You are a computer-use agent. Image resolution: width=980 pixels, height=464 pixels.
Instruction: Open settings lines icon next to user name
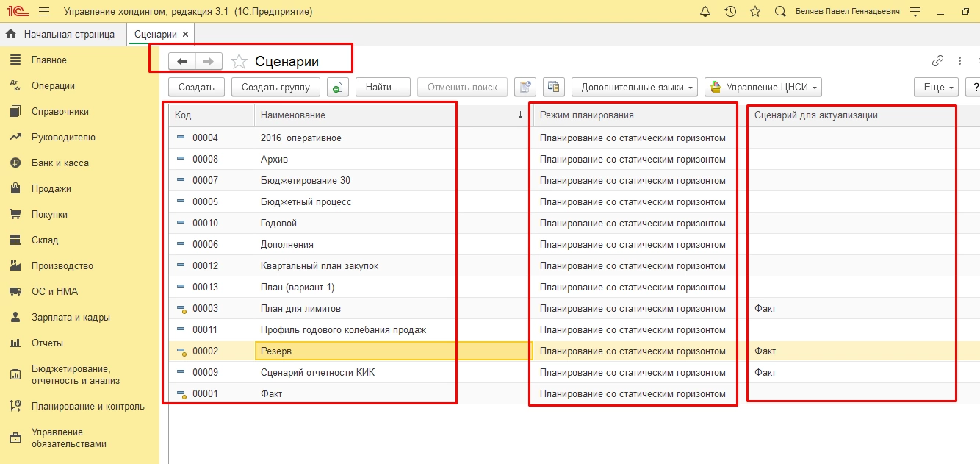(915, 12)
